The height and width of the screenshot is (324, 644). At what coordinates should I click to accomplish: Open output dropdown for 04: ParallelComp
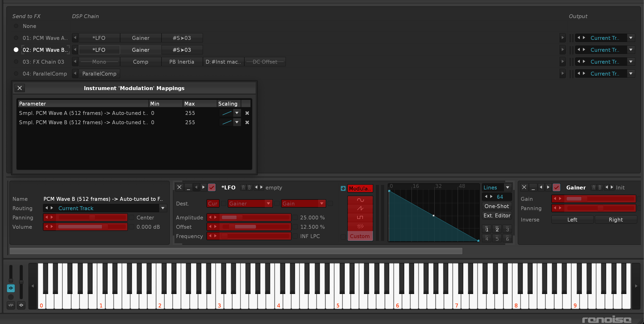631,73
